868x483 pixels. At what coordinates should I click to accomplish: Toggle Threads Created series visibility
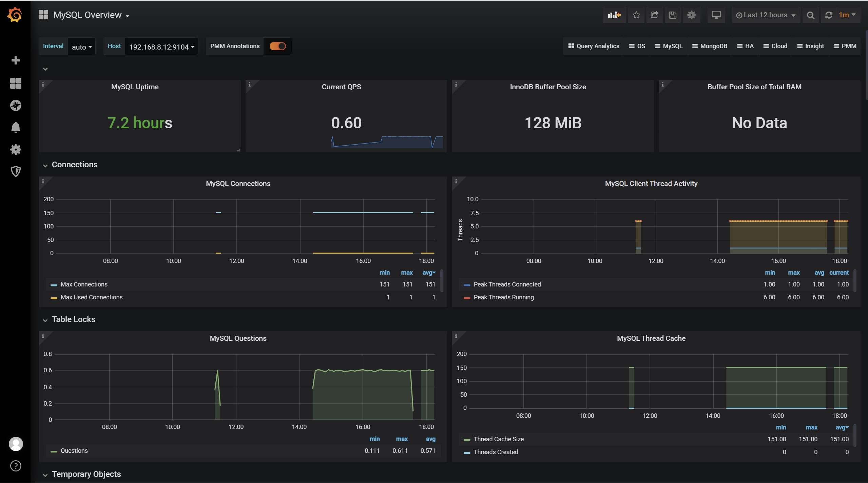[x=496, y=452]
